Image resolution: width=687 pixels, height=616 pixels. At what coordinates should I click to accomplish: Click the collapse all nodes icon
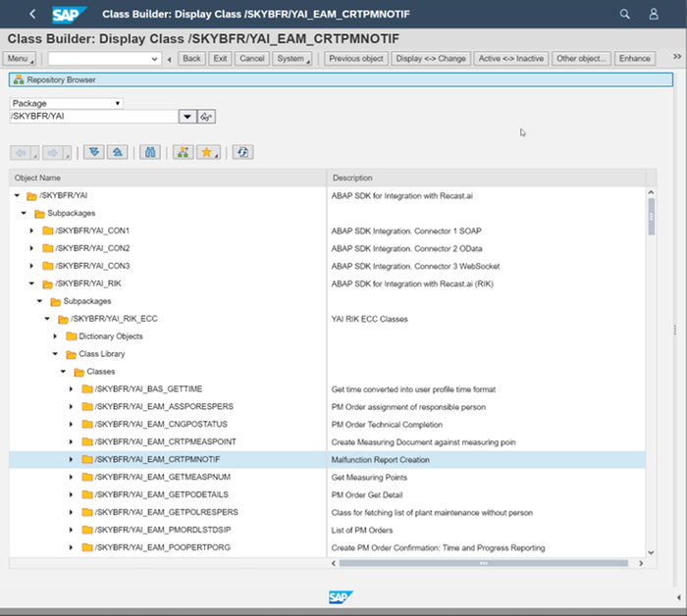118,152
